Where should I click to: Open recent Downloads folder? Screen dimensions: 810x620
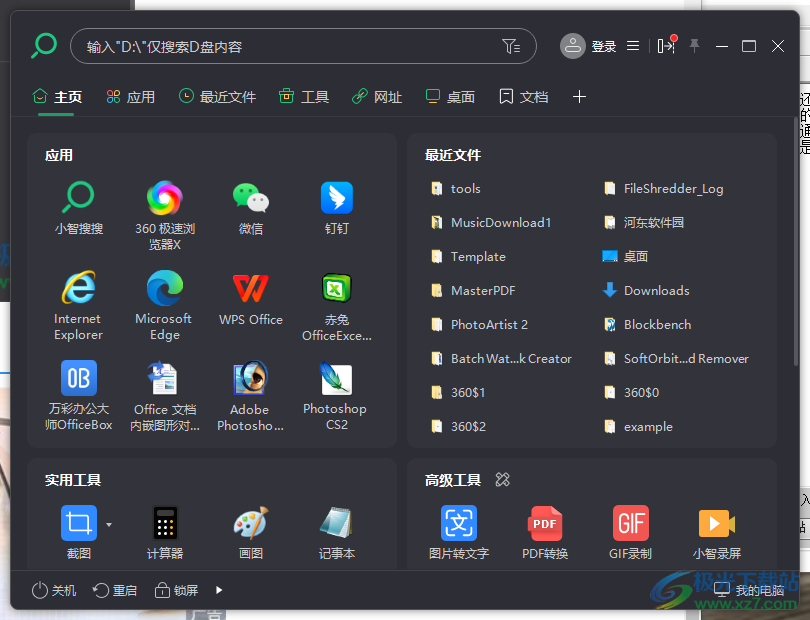click(646, 290)
